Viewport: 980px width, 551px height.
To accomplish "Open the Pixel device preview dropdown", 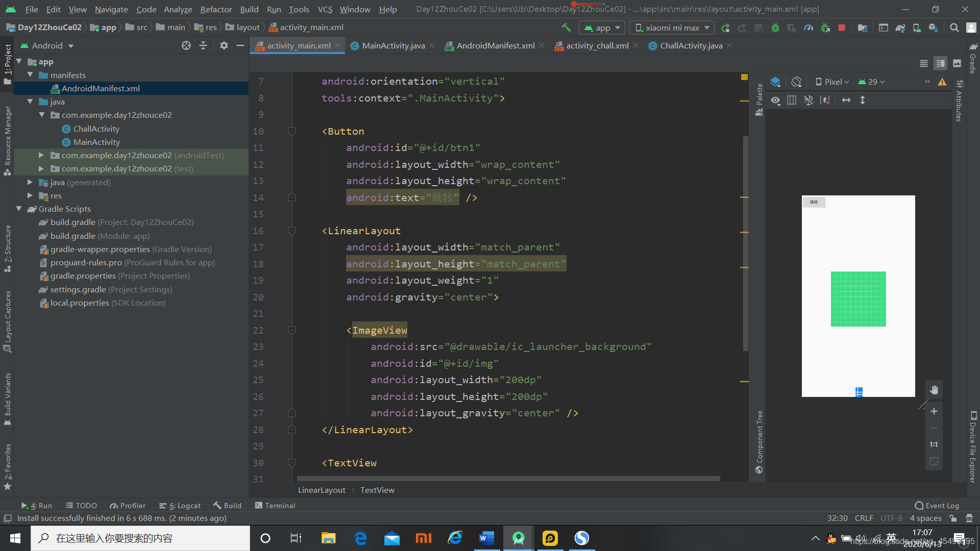I will [x=832, y=82].
